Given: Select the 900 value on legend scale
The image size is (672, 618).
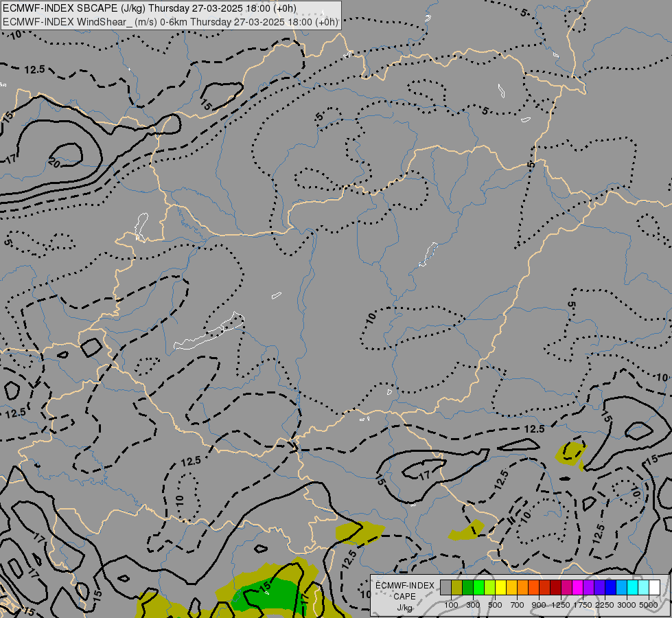Looking at the screenshot, I should tap(539, 605).
